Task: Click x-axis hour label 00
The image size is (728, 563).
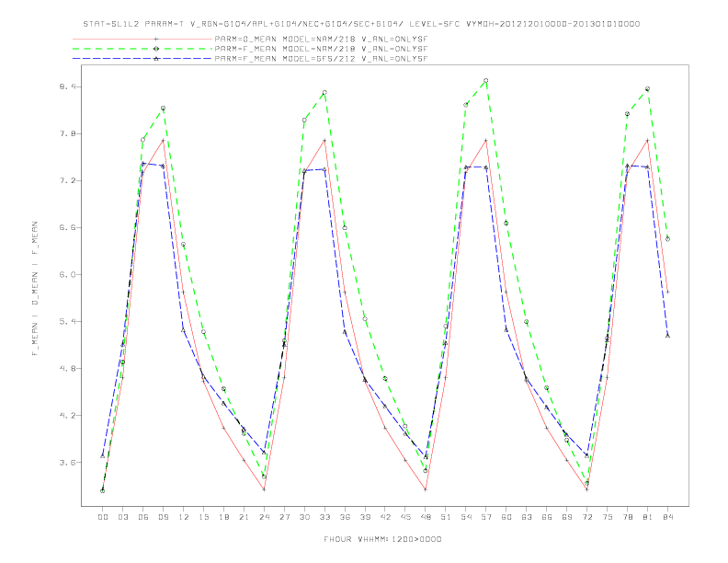Action: (x=103, y=517)
